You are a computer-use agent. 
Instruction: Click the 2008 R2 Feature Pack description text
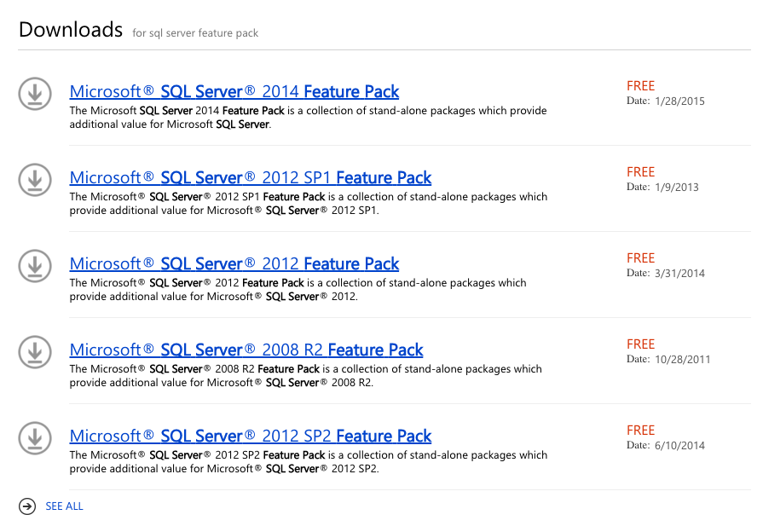click(x=305, y=376)
